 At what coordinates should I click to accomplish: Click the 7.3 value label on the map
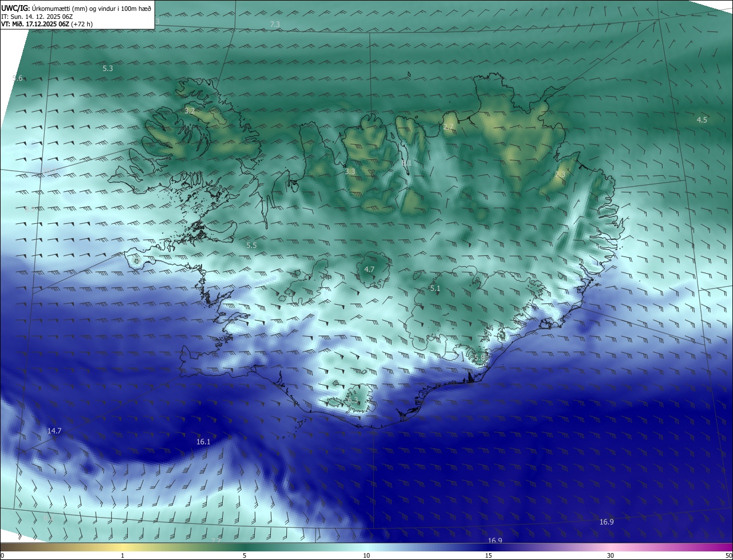275,24
